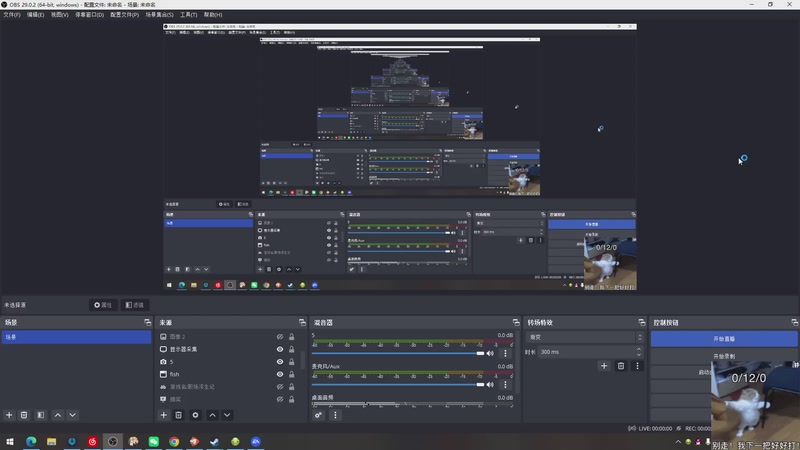Open 场景集合(S) menu
800x450 pixels.
pyautogui.click(x=159, y=15)
